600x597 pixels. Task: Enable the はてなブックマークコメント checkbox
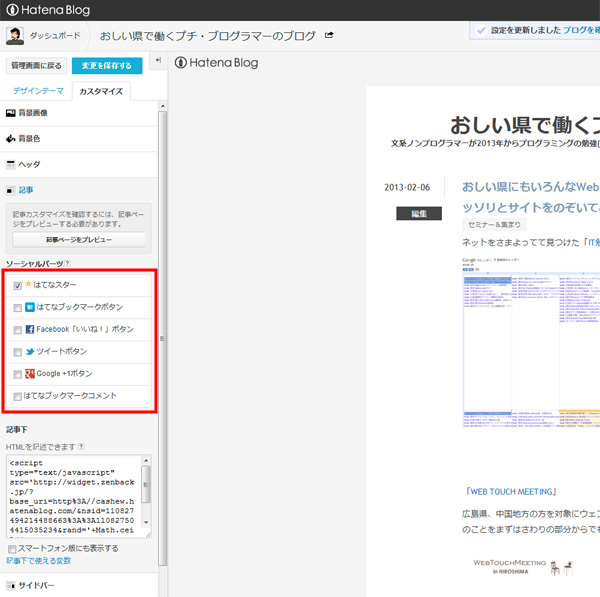point(17,396)
